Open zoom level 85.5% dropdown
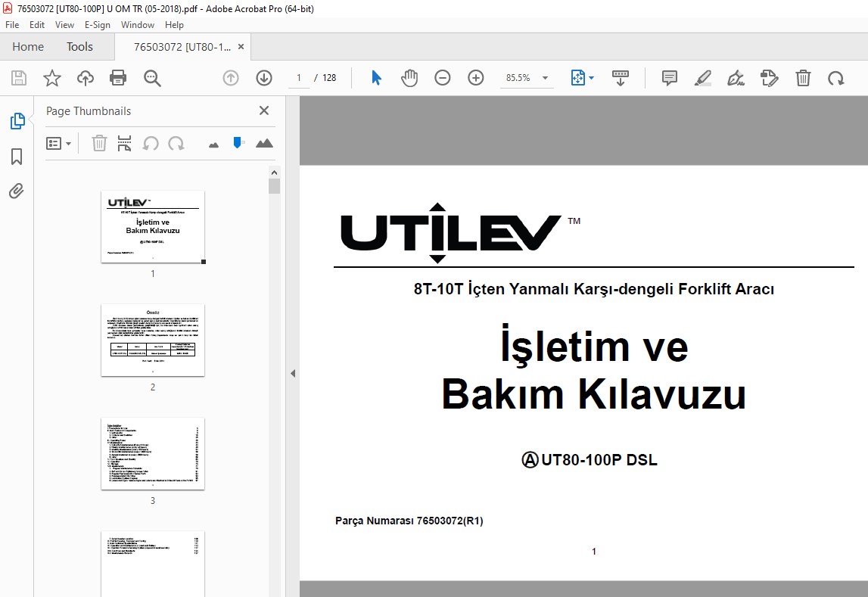 coord(546,78)
